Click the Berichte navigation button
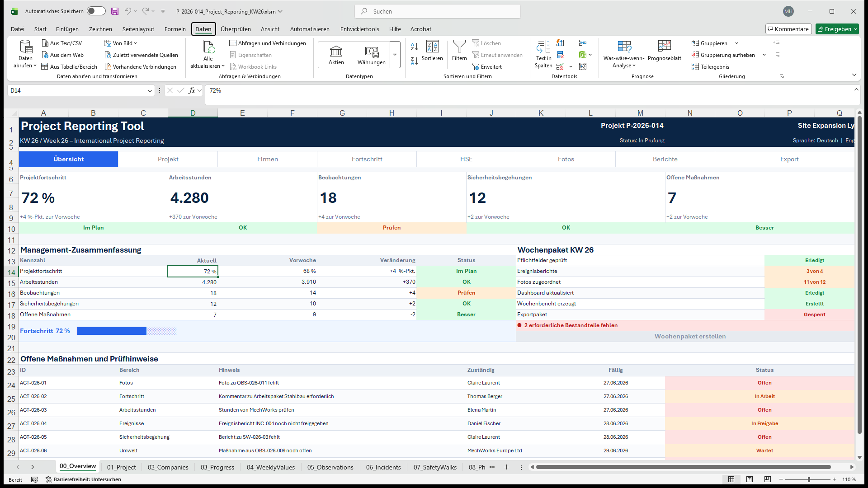The height and width of the screenshot is (488, 868). coord(665,159)
